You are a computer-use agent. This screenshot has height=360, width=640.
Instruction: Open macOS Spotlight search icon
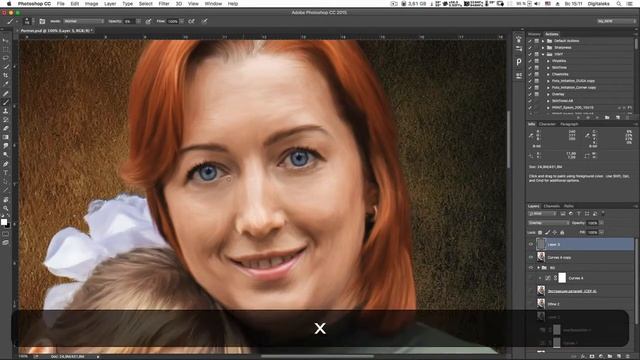coord(619,4)
